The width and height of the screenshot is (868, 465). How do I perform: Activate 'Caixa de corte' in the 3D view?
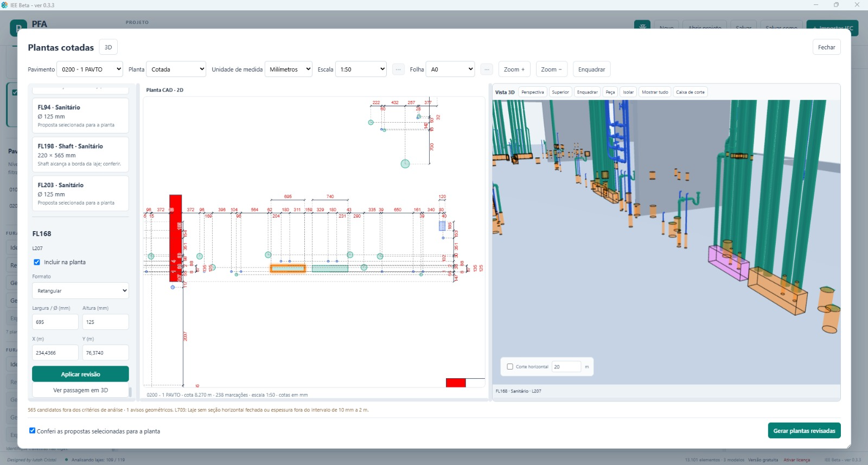[x=691, y=92]
